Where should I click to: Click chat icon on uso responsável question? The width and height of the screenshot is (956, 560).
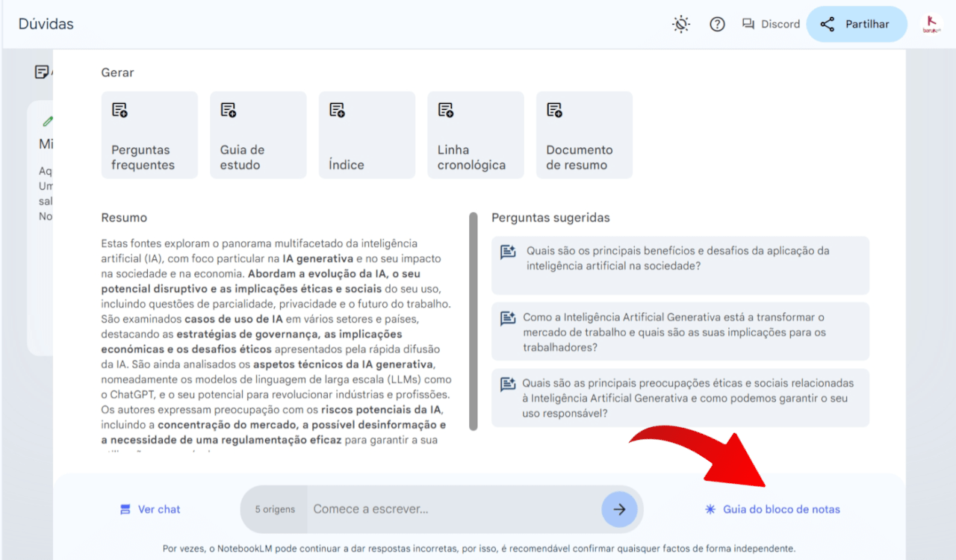coord(508,385)
